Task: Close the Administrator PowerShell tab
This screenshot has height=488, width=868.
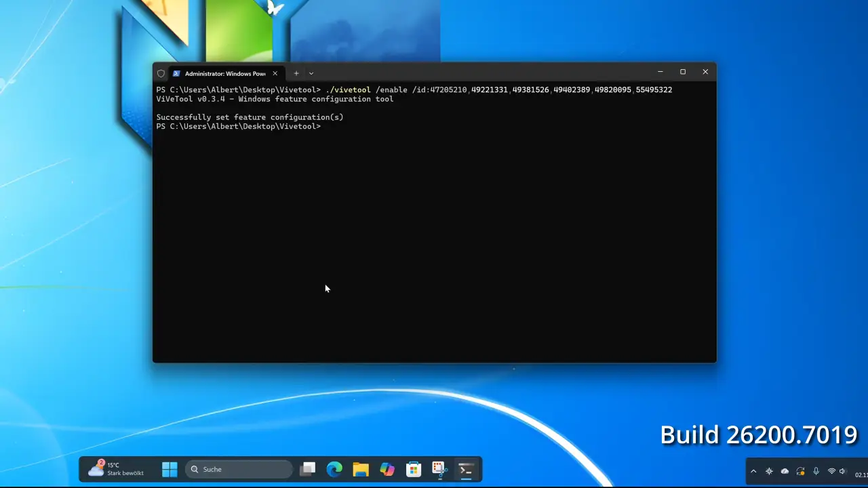Action: (x=275, y=73)
